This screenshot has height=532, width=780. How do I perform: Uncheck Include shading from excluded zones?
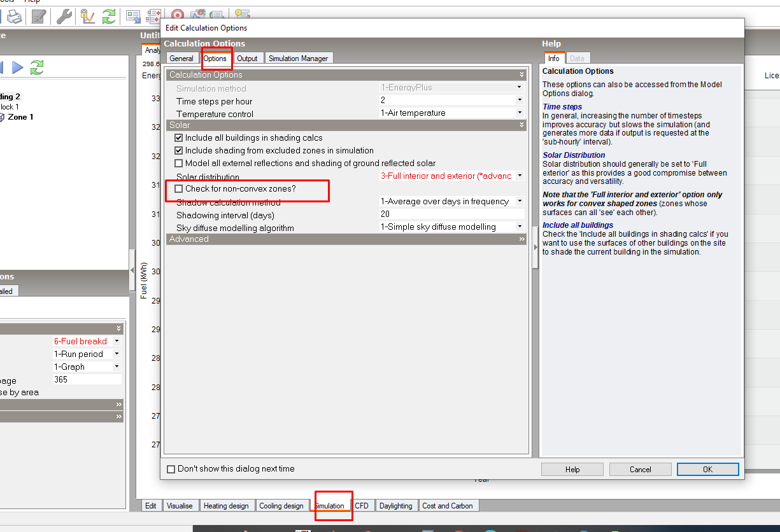coord(178,150)
